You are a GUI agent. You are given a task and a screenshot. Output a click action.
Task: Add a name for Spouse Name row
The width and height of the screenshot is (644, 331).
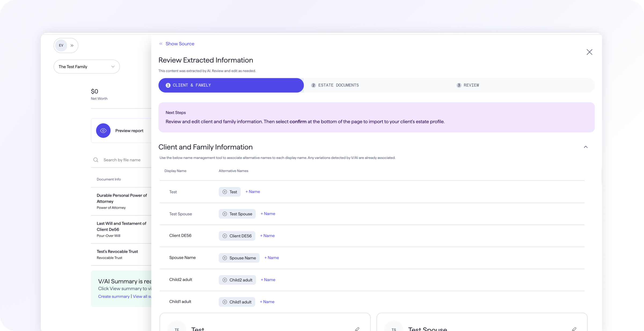(272, 258)
